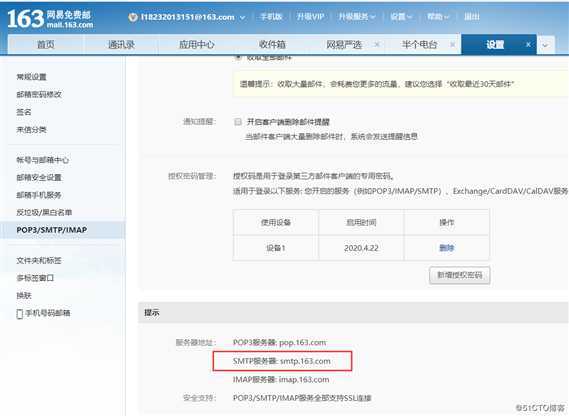Open the 应用中心 tab

pyautogui.click(x=197, y=45)
